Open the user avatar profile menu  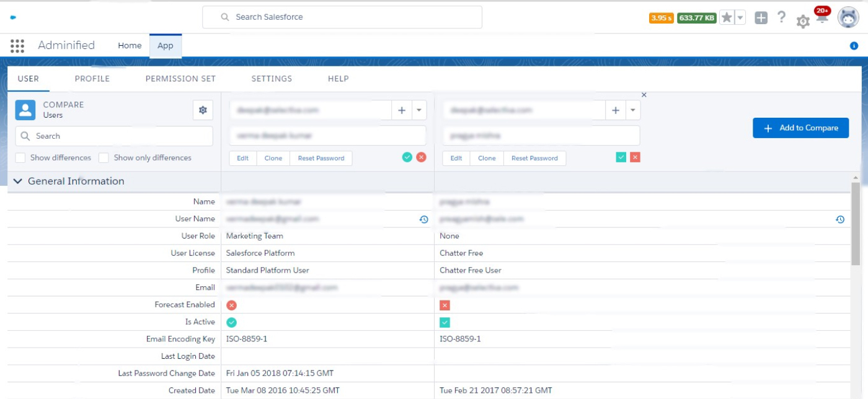(848, 17)
